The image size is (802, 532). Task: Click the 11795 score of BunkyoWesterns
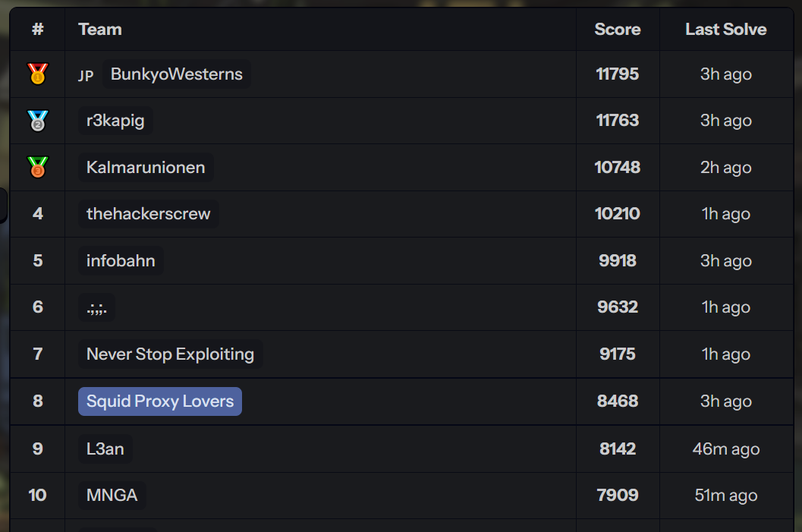click(618, 74)
